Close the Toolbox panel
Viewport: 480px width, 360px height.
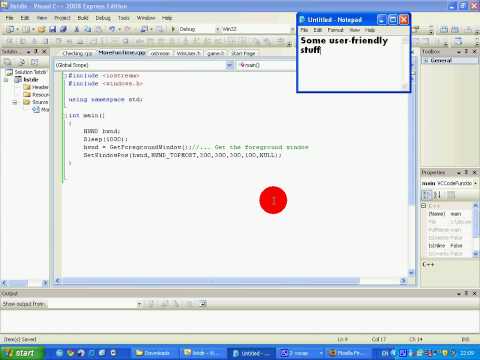(475, 51)
